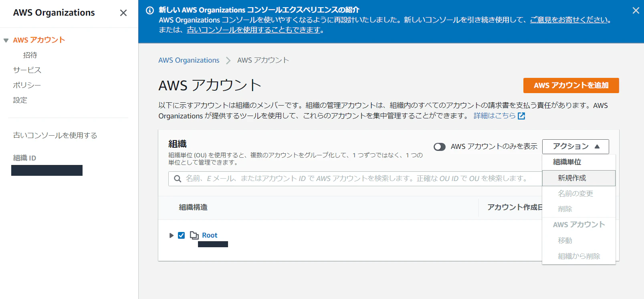Click AWS Organizations sidebar title
The image size is (644, 299).
click(x=54, y=13)
